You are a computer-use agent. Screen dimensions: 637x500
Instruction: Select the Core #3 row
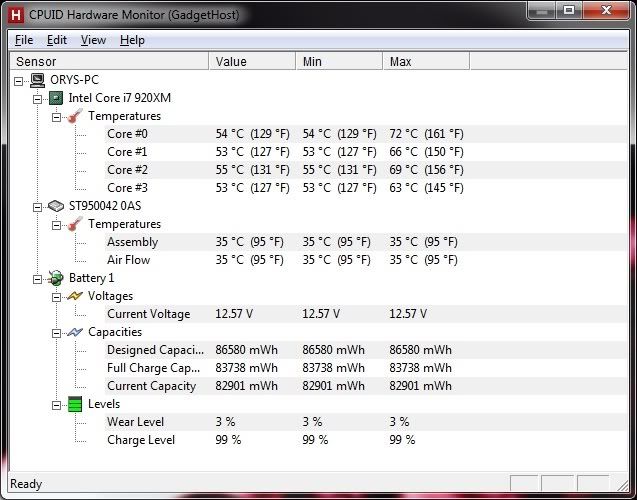point(365,188)
